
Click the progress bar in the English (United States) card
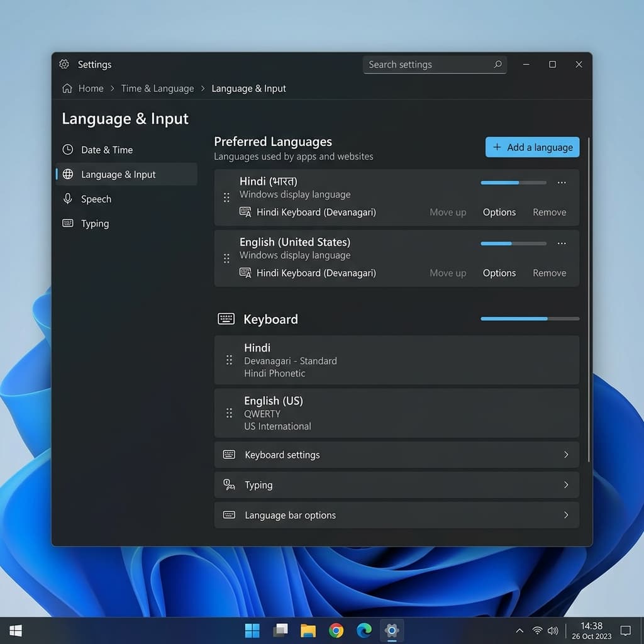tap(513, 243)
